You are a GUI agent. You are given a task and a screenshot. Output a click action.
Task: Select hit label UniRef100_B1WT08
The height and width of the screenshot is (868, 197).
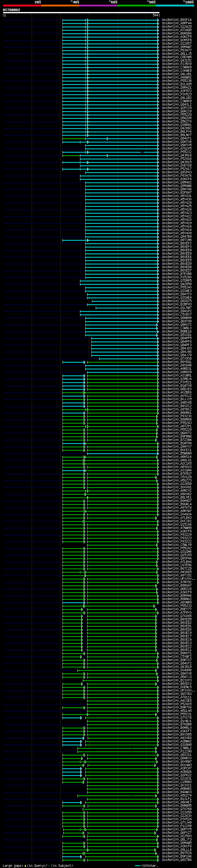[177, 386]
